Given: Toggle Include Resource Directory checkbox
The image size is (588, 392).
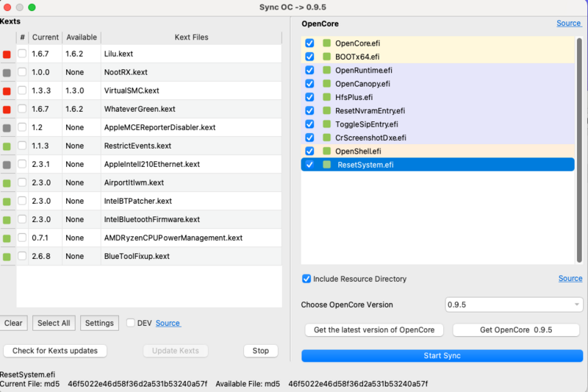Looking at the screenshot, I should (x=306, y=279).
